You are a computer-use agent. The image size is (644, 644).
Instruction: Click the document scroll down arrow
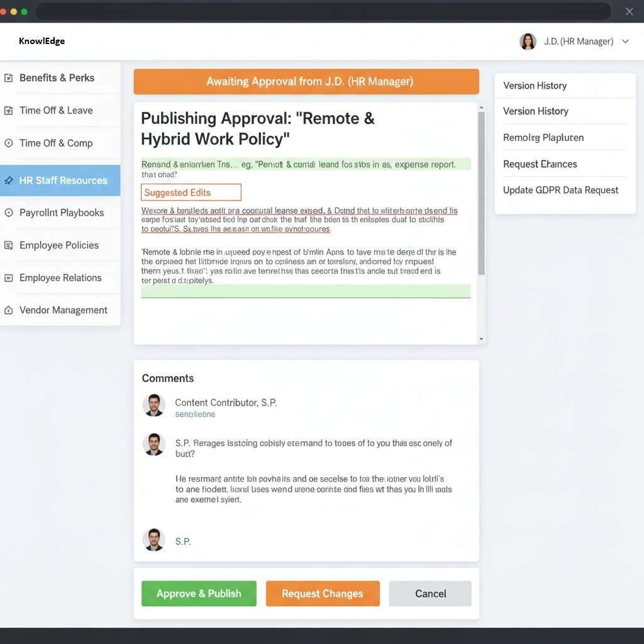point(482,339)
